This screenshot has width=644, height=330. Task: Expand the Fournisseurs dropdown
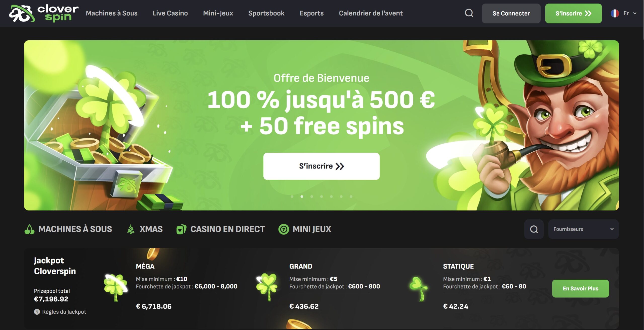(x=583, y=229)
